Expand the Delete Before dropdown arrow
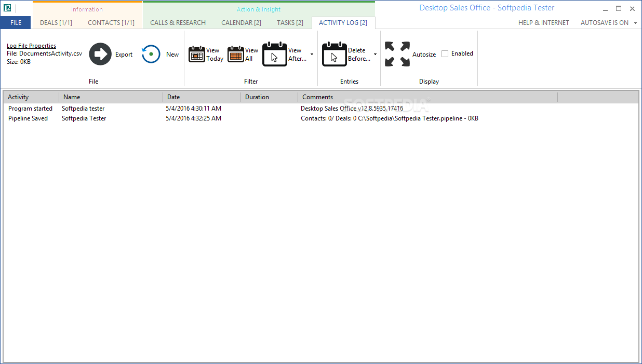 (x=375, y=55)
